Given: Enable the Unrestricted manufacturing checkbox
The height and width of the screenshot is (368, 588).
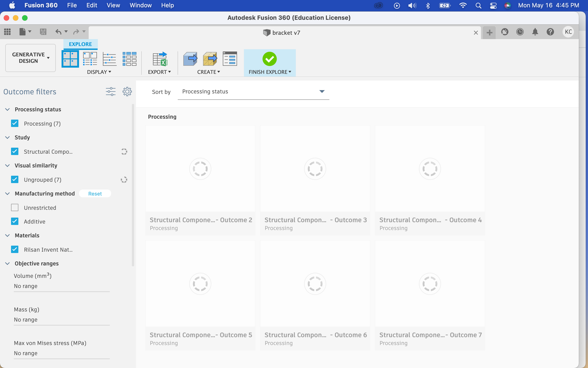Looking at the screenshot, I should 15,208.
